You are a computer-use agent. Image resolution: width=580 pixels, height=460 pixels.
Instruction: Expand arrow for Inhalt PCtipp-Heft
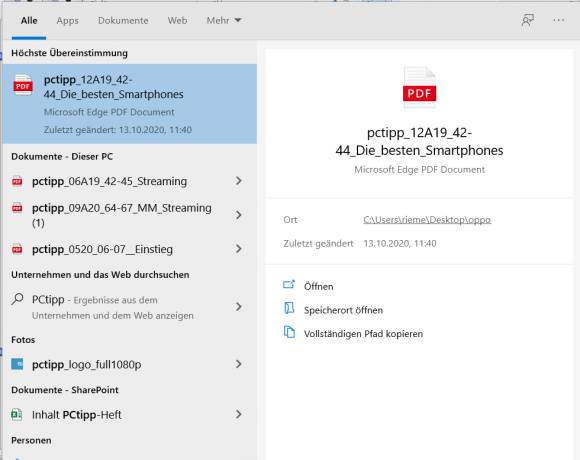(x=239, y=414)
